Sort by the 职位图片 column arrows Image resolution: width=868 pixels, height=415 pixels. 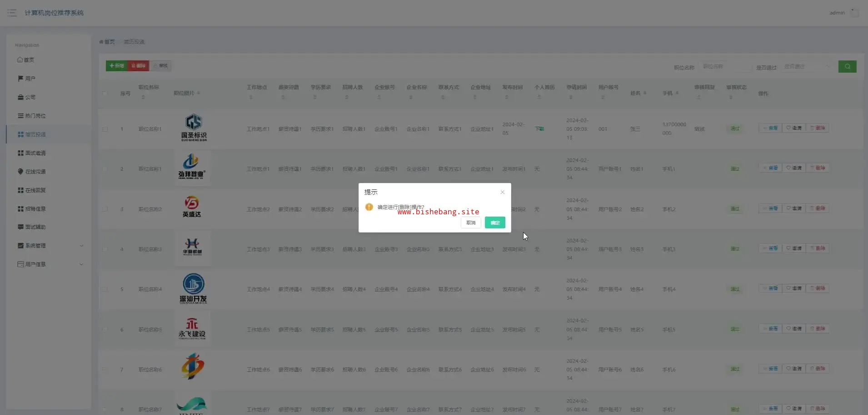[x=199, y=93]
